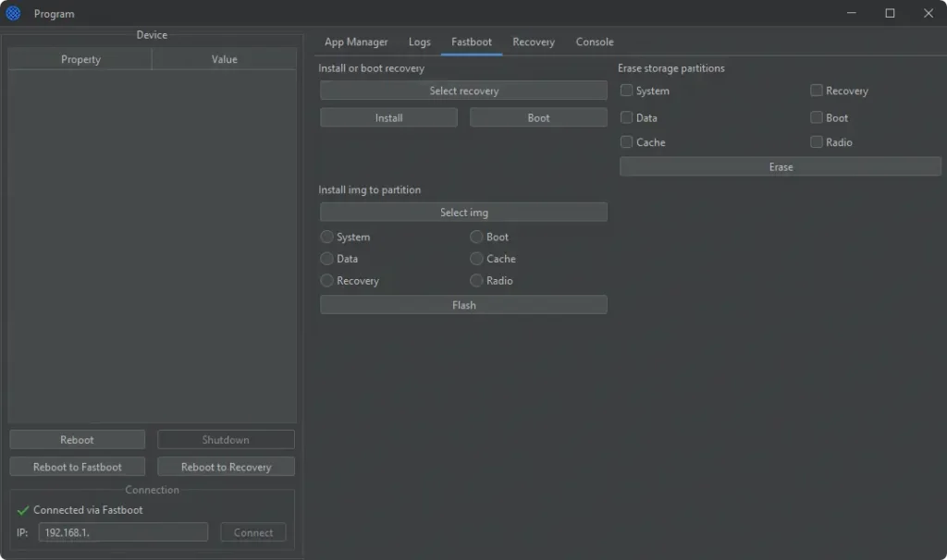
Task: Click the IP address input field
Action: [123, 532]
